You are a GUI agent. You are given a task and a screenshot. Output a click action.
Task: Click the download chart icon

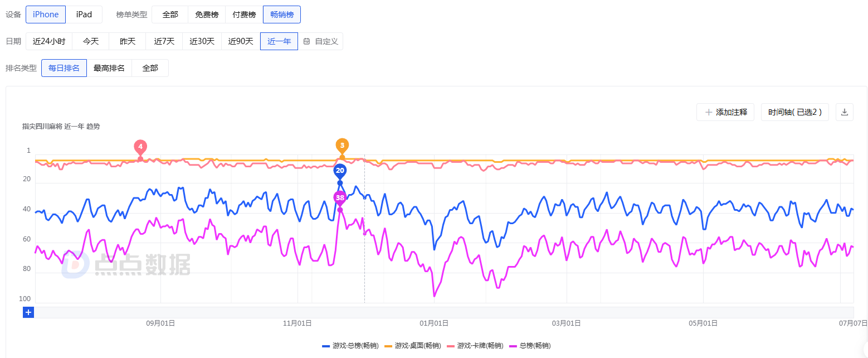click(844, 112)
